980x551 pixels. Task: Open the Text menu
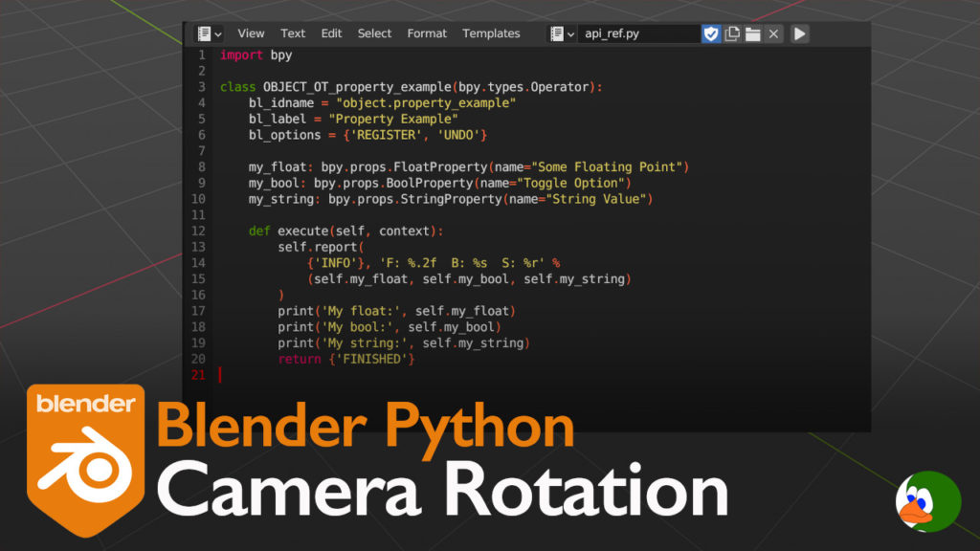(x=293, y=33)
